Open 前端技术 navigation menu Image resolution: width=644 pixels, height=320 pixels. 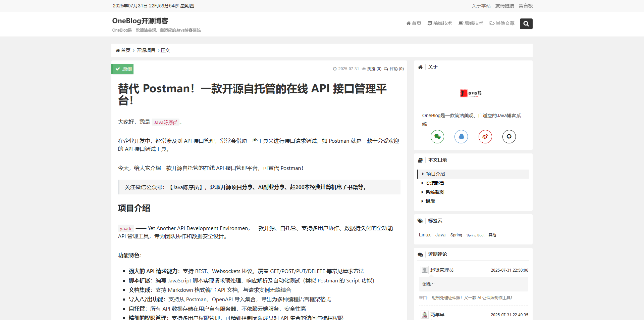[x=440, y=23]
